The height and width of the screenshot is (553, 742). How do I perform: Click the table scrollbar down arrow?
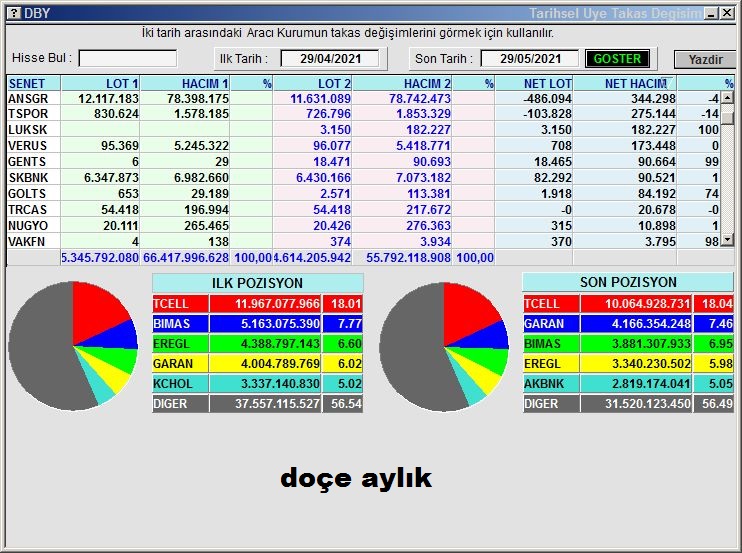(x=727, y=240)
